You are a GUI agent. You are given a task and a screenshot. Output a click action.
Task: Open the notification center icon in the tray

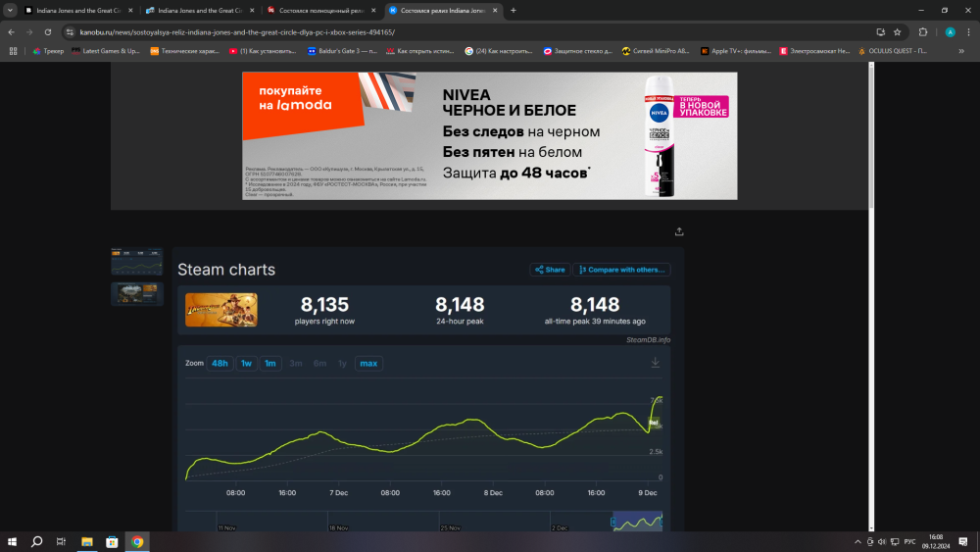[x=968, y=541]
